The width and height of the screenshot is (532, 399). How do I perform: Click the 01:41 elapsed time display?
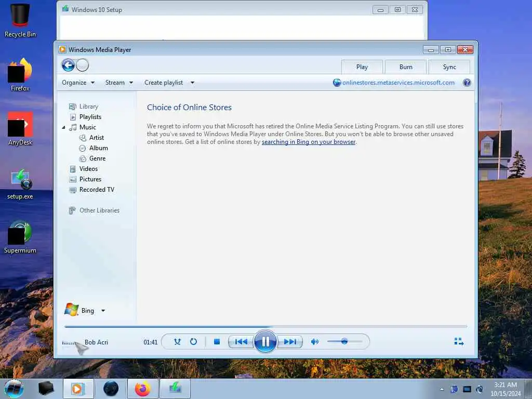[x=150, y=342]
